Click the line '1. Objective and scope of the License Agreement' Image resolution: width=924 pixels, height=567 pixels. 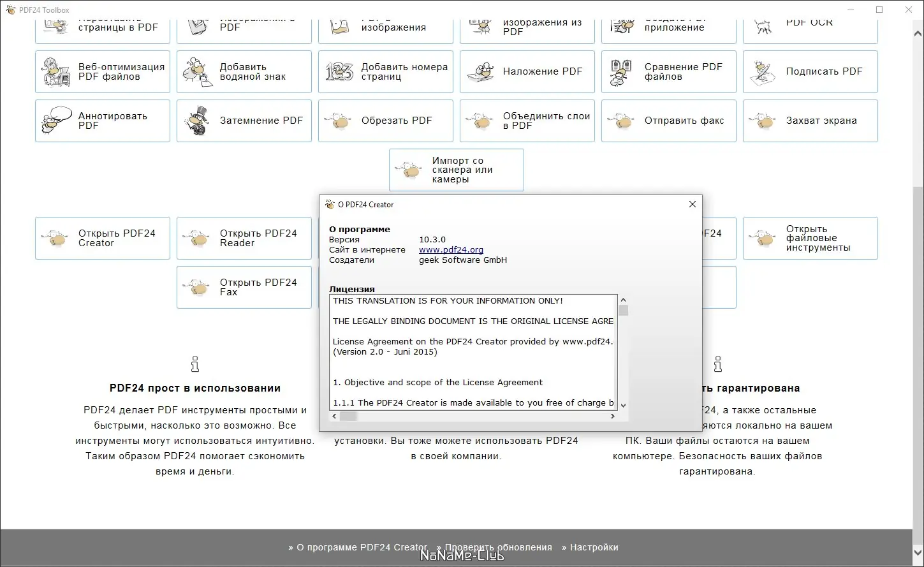pyautogui.click(x=437, y=383)
